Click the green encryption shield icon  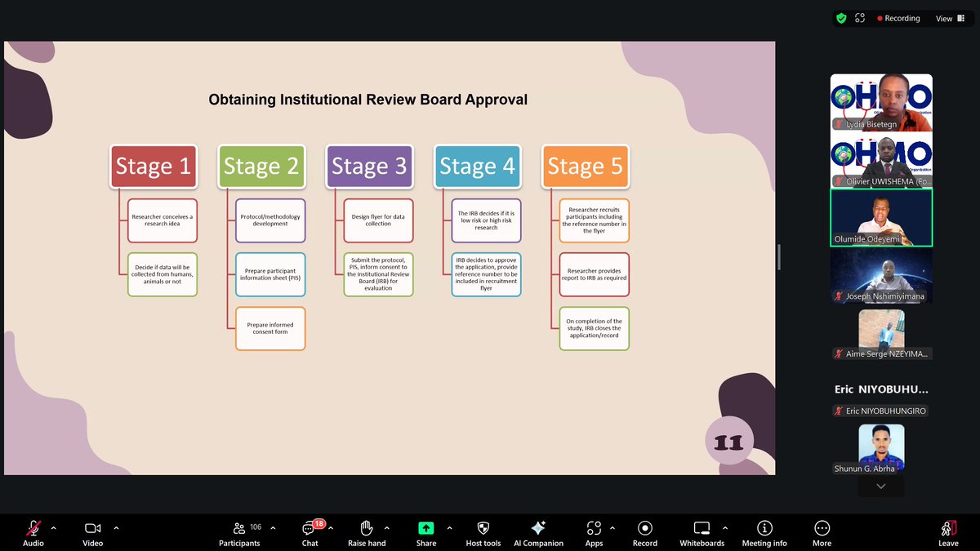click(841, 18)
